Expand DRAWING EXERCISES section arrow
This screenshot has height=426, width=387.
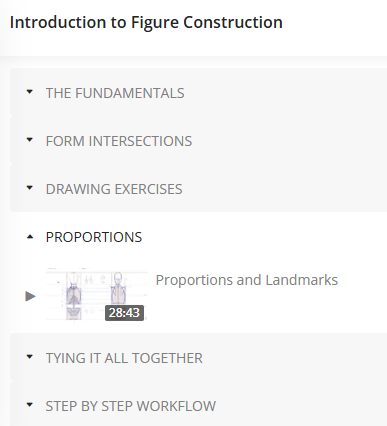(30, 188)
